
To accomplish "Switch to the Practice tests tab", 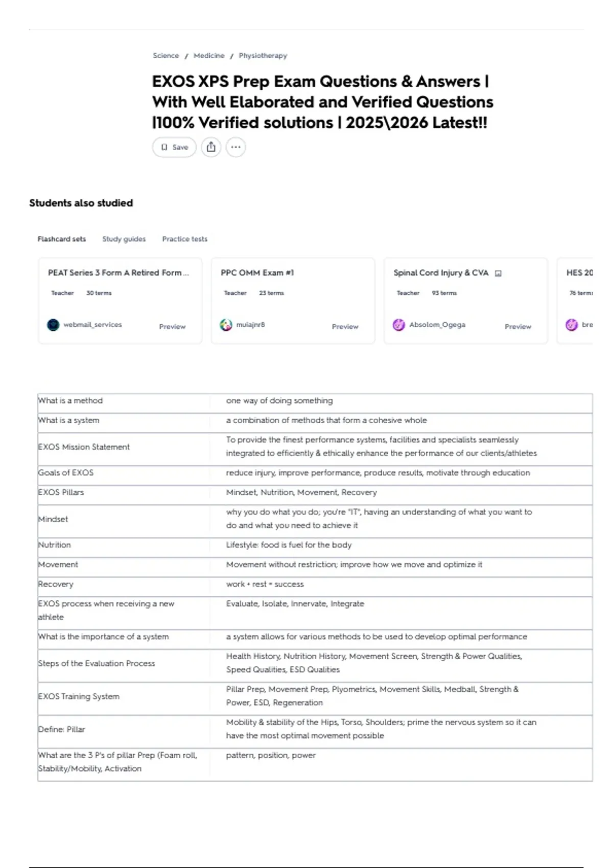I will [x=185, y=239].
